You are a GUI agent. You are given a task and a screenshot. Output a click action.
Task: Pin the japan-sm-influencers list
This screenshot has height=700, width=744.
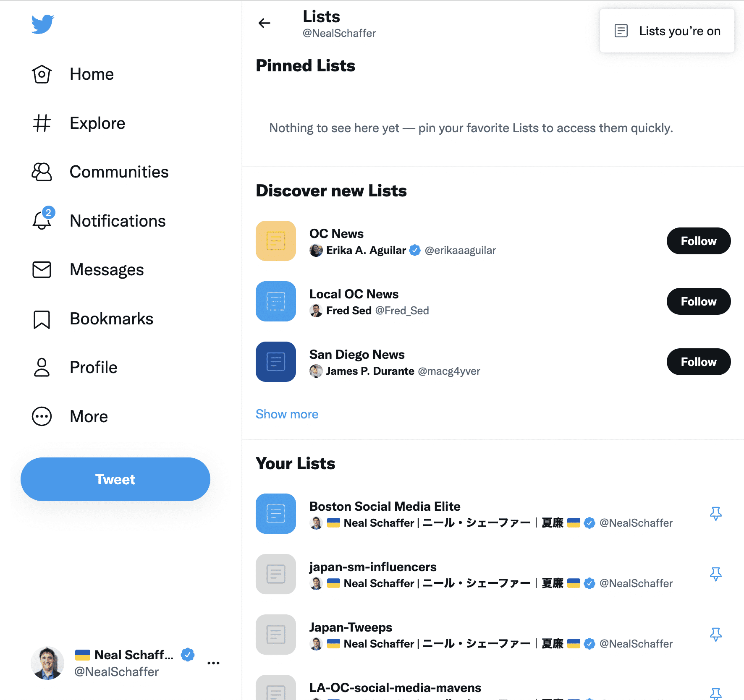[x=716, y=574]
